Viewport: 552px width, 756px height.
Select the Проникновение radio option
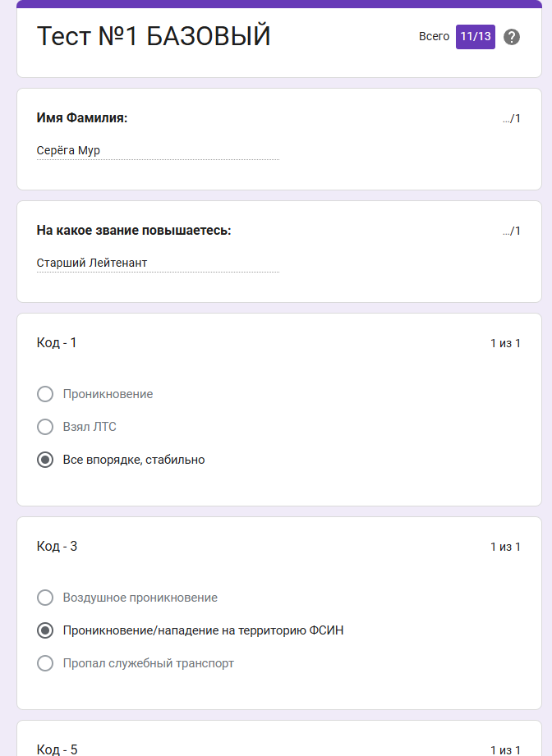click(x=45, y=394)
